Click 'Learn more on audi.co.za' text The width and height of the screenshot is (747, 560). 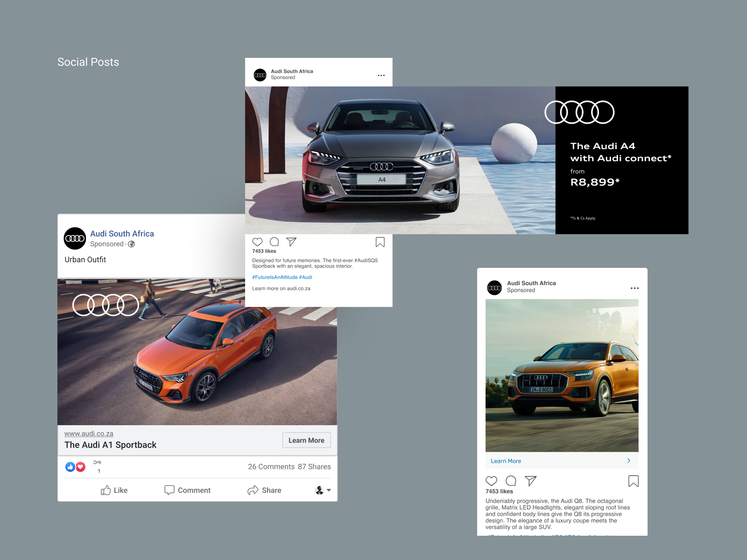[x=281, y=288]
